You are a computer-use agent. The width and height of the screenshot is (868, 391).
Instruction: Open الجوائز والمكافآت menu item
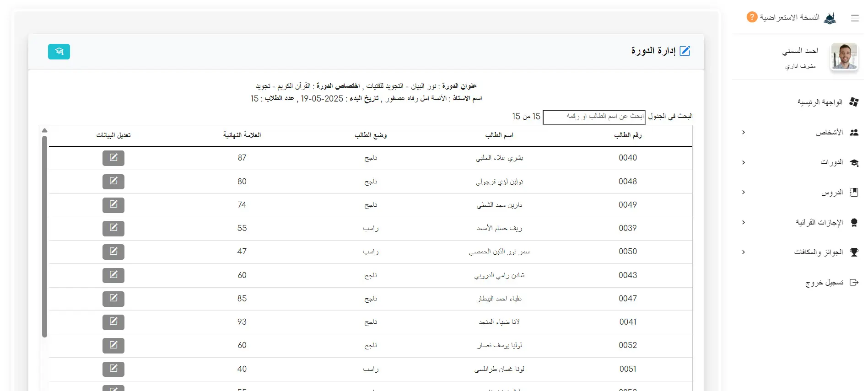click(x=818, y=252)
